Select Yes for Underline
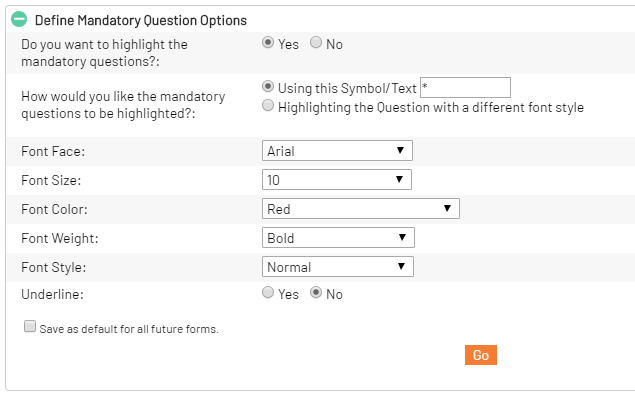 pyautogui.click(x=268, y=292)
